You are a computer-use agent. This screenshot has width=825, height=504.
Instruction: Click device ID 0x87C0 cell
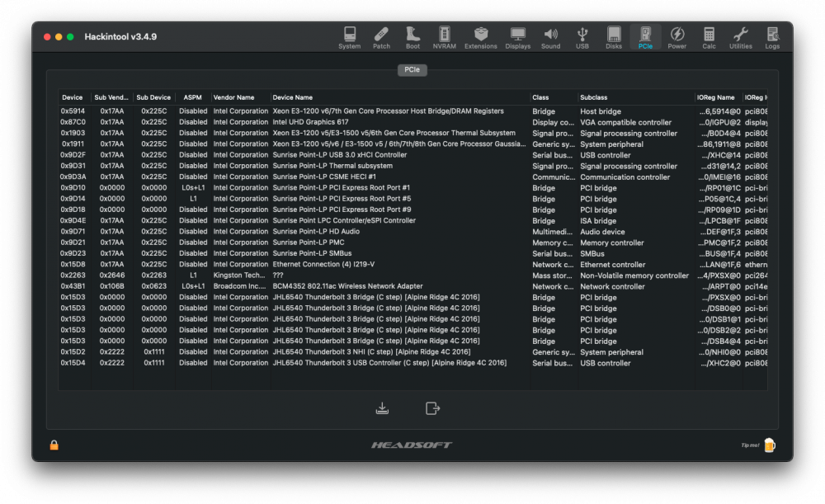point(73,122)
